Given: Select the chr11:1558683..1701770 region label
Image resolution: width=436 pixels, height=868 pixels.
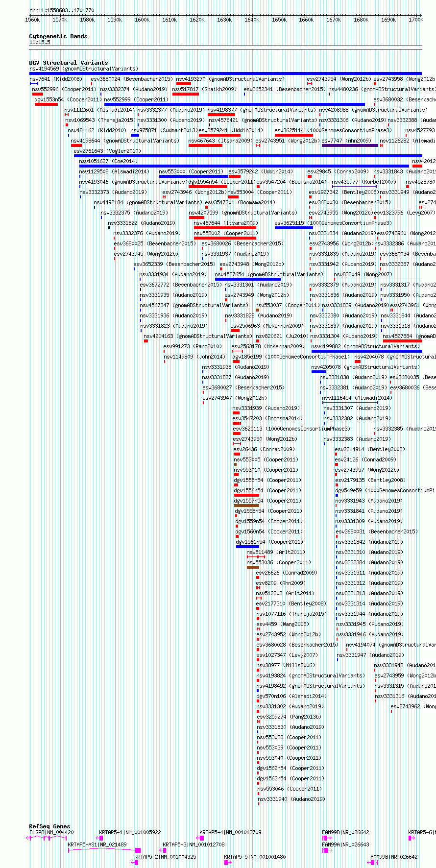Looking at the screenshot, I should pyautogui.click(x=62, y=10).
